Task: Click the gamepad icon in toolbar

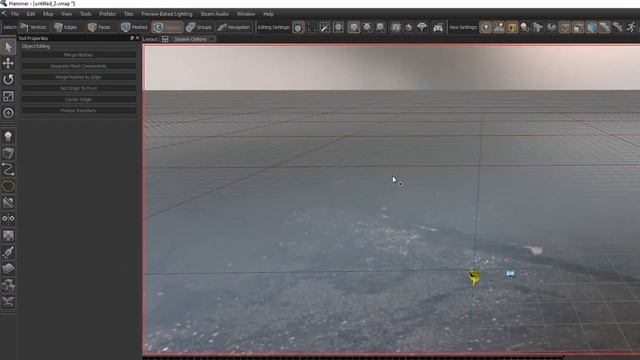Action: 438,27
